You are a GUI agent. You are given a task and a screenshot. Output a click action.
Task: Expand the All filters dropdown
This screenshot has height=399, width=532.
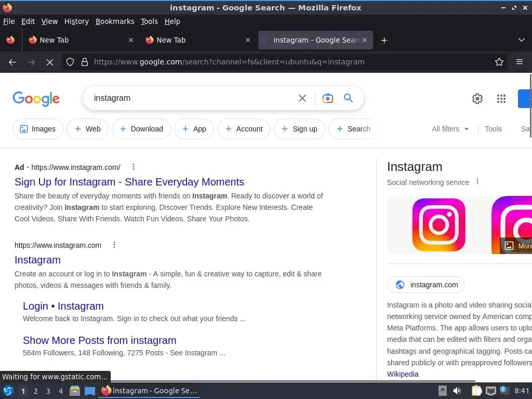[x=450, y=129]
